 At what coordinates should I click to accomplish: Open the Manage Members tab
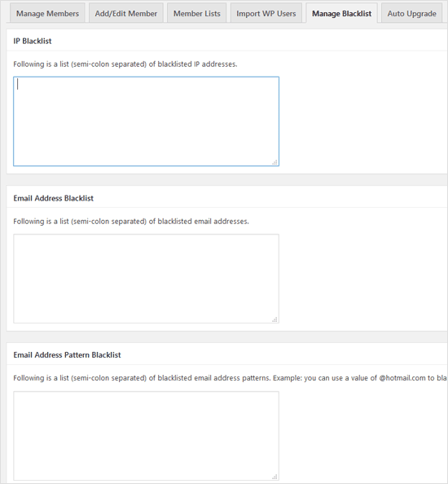pyautogui.click(x=47, y=13)
